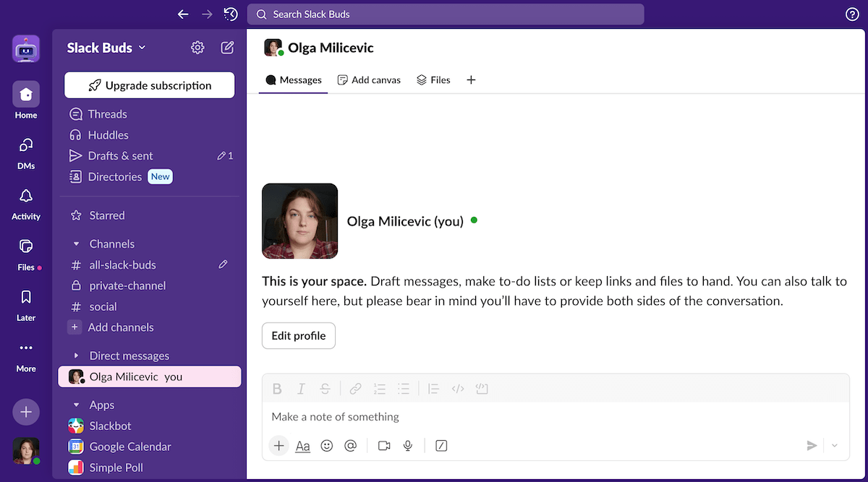Open the all-slack-buds channel

[122, 265]
